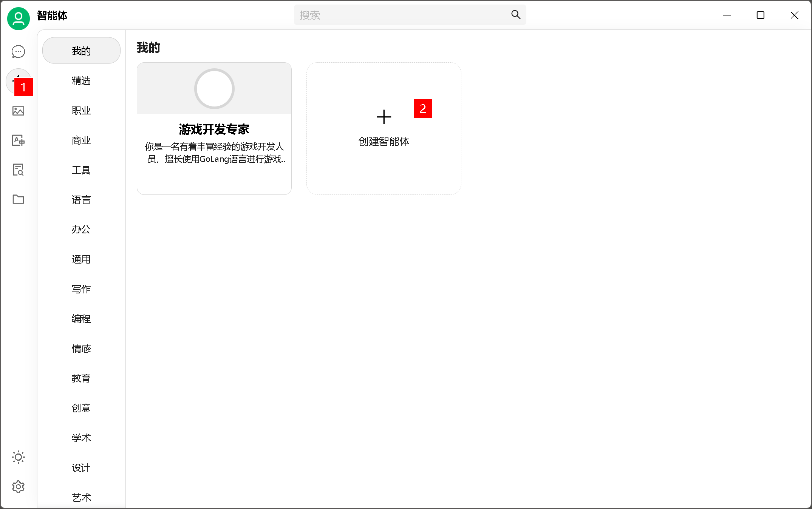812x509 pixels.
Task: Go to the 办公 category
Action: 81,229
